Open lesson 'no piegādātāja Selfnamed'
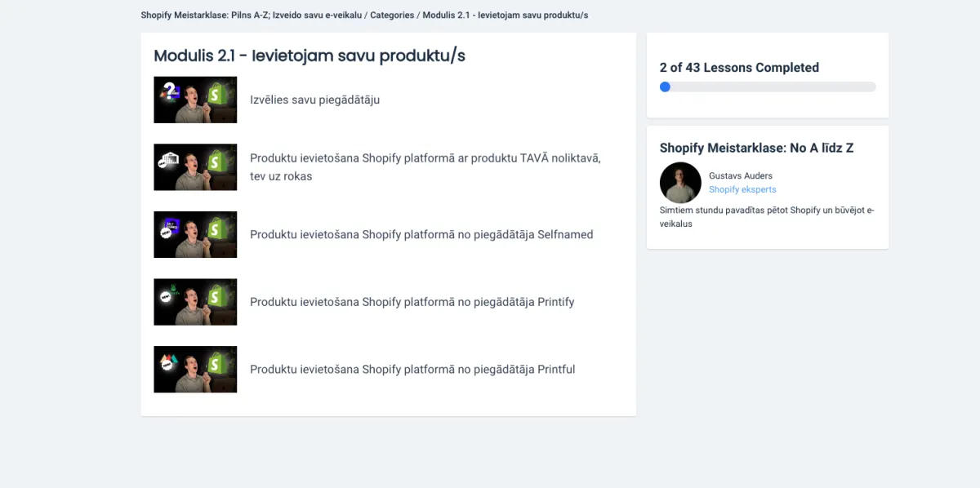This screenshot has height=488, width=980. pos(421,234)
